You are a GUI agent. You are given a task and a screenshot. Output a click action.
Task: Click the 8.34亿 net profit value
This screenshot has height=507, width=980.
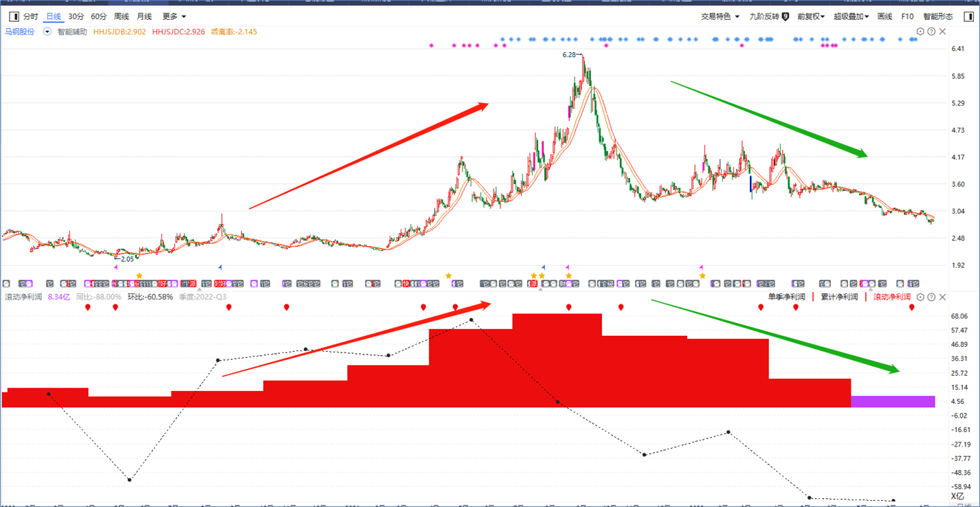[59, 297]
